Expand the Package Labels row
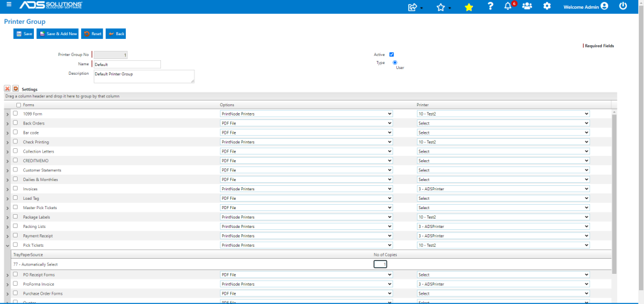Image resolution: width=644 pixels, height=304 pixels. point(8,217)
